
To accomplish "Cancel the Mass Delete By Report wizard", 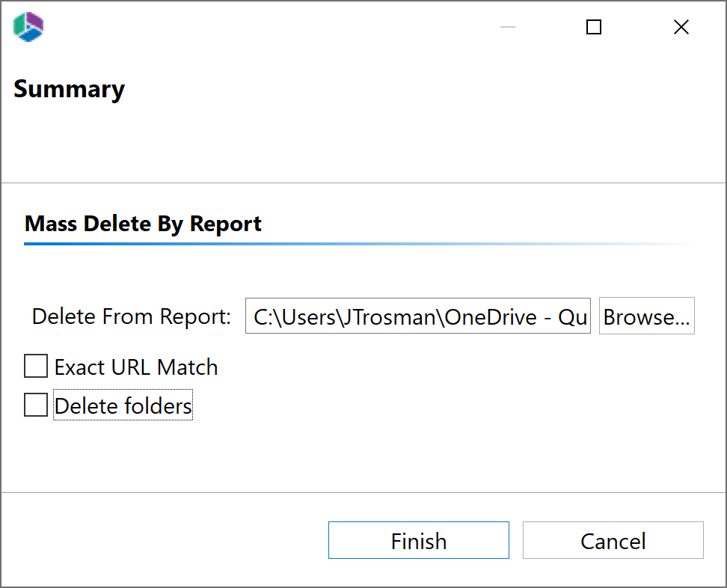I will pyautogui.click(x=613, y=540).
